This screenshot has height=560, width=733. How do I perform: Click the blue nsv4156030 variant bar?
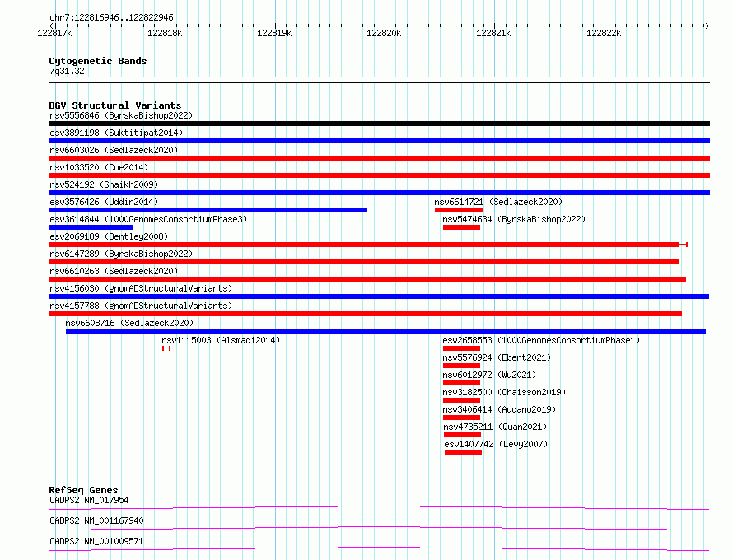coord(379,296)
